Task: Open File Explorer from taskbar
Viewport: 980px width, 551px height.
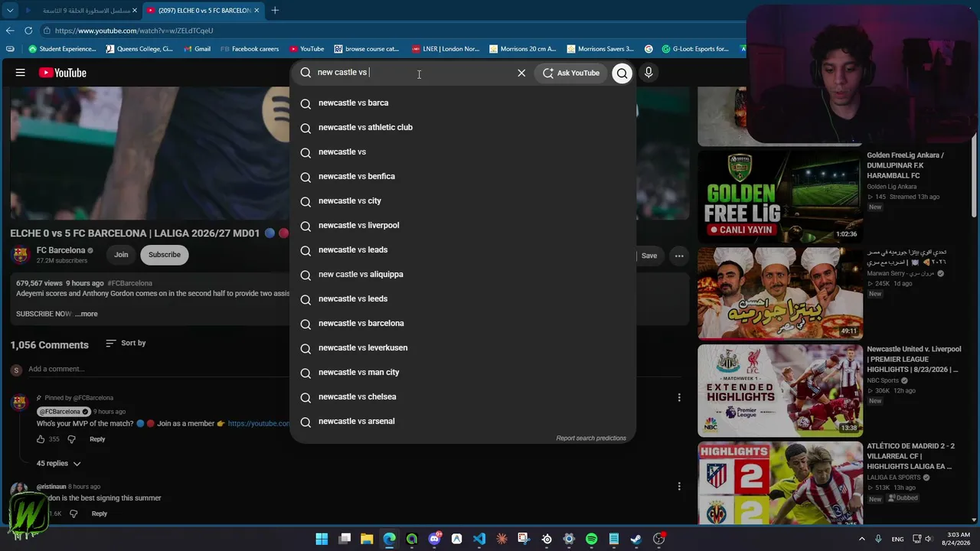Action: coord(367,540)
